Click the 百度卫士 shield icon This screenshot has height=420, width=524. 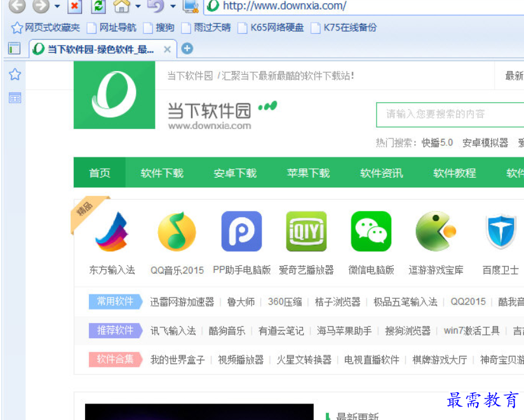[x=500, y=232]
